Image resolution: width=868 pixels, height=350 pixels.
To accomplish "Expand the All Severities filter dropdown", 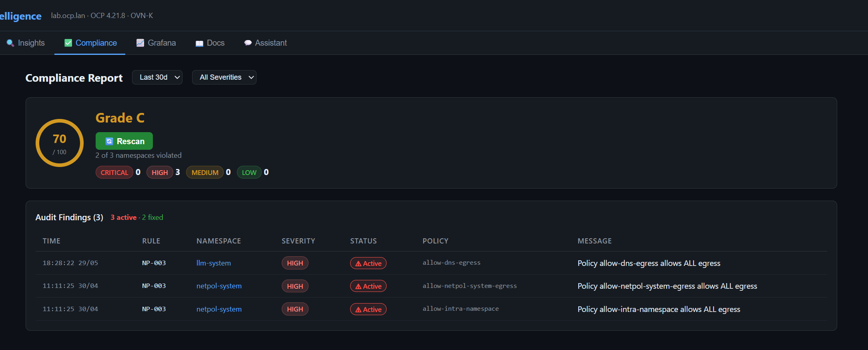I will [224, 77].
